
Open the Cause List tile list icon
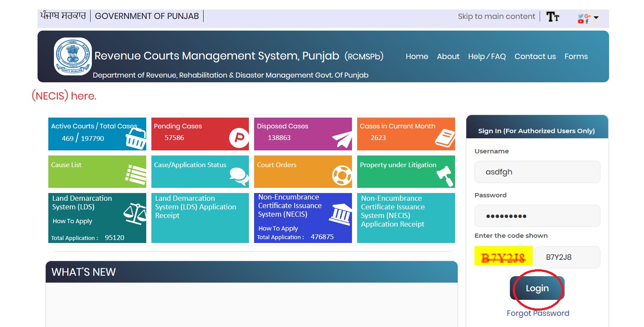pos(135,174)
